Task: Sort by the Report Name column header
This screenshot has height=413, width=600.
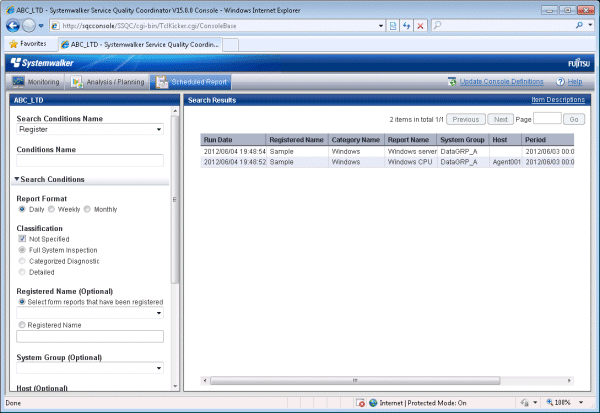Action: pos(411,140)
